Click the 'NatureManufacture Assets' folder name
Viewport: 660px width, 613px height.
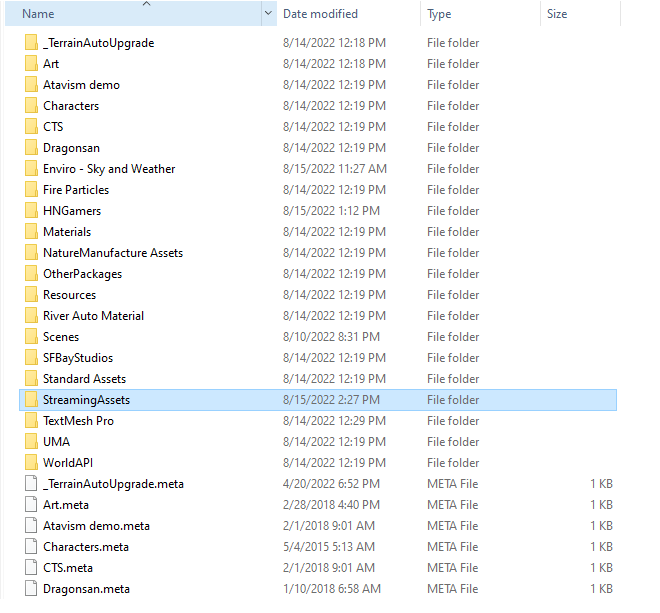tap(113, 253)
